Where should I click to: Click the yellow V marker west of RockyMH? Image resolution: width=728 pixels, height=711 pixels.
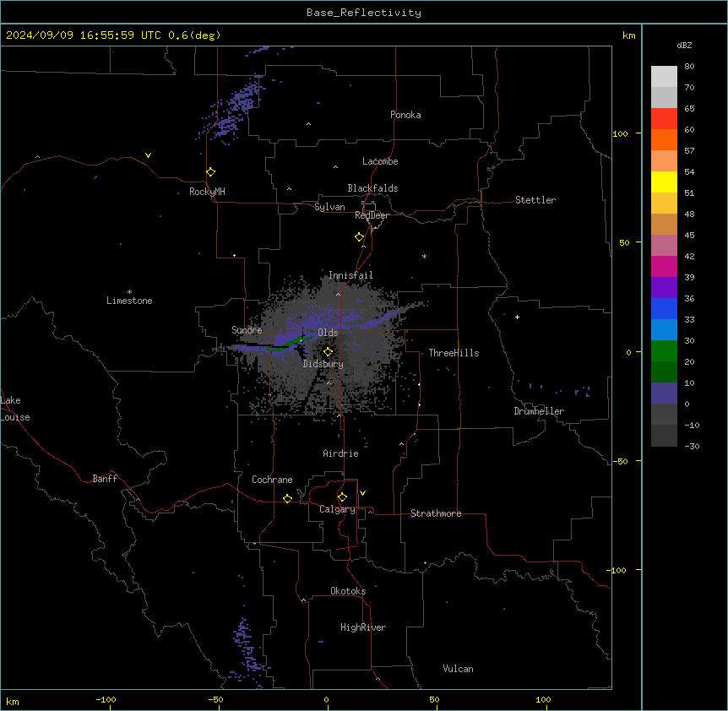point(148,155)
